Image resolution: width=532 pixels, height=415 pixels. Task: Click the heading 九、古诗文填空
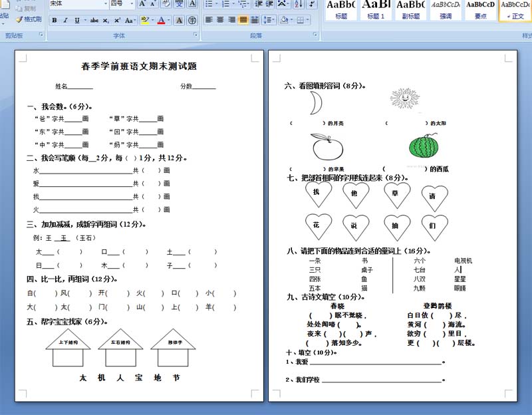tap(326, 297)
